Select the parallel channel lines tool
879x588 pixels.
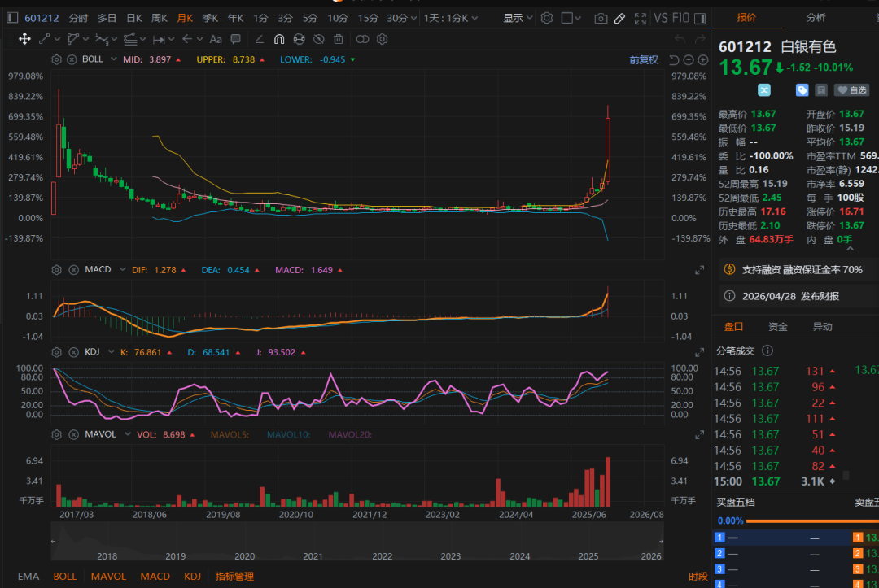[130, 39]
